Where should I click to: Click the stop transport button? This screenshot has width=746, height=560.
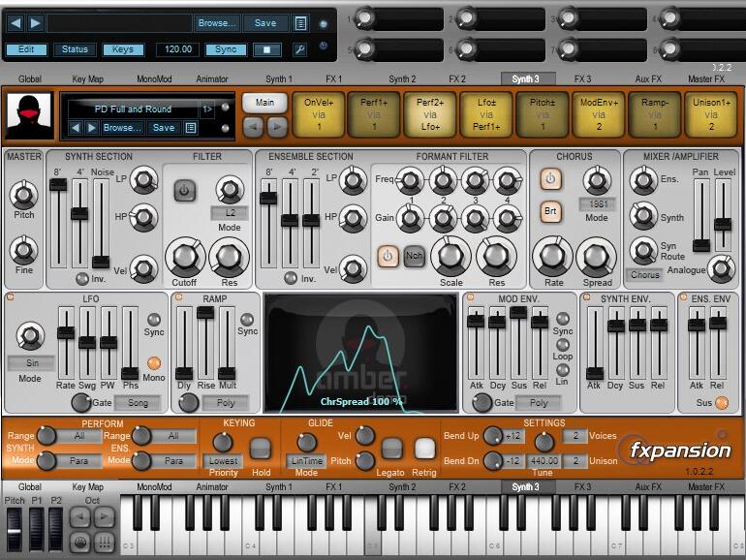267,49
